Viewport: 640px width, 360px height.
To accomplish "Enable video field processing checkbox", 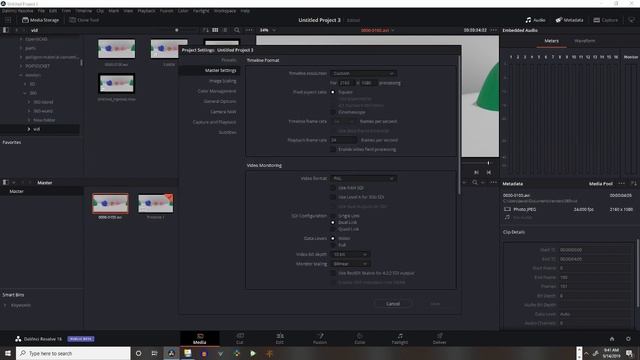I will (x=333, y=149).
